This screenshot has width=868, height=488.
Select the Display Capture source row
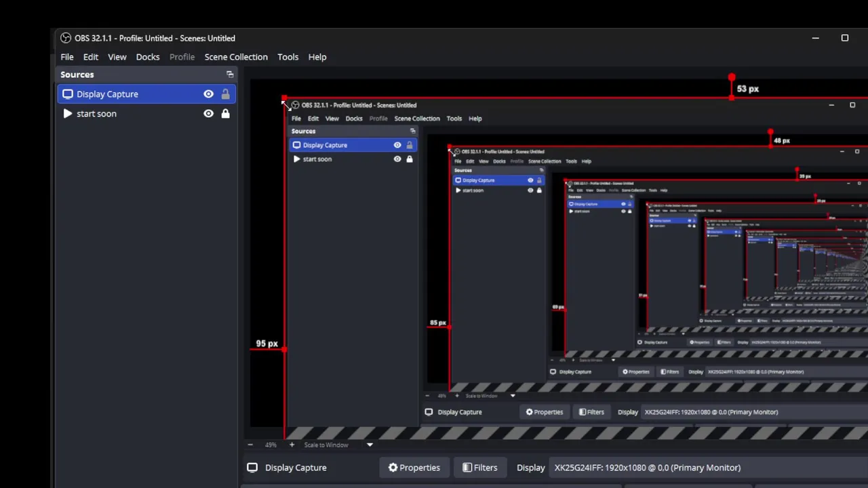[x=146, y=94]
